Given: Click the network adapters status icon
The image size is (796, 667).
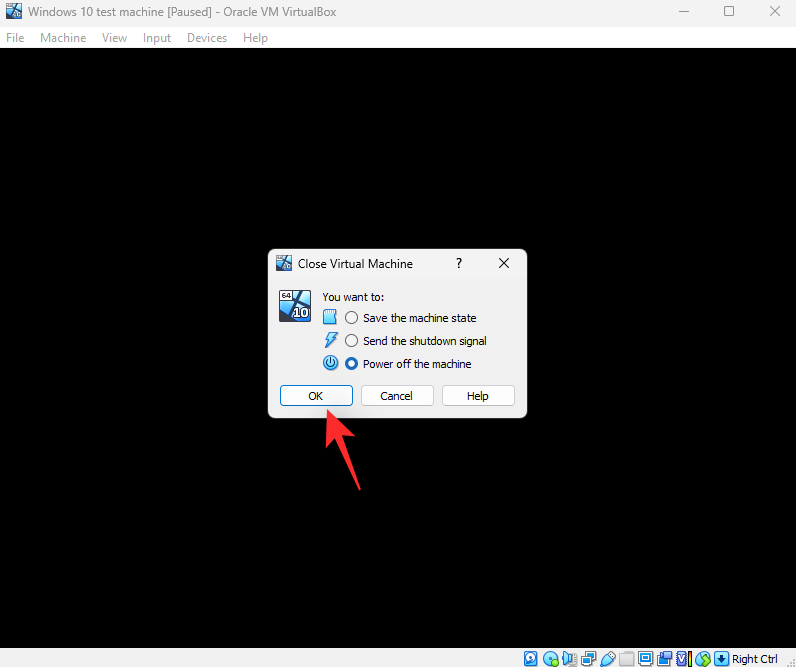Looking at the screenshot, I should coord(589,658).
